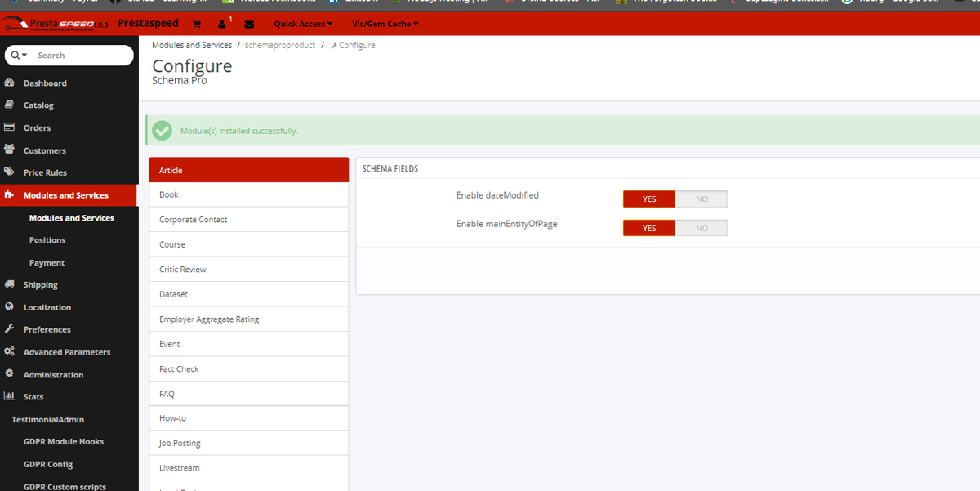Click the Modules puzzle piece icon
Image resolution: width=980 pixels, height=491 pixels.
point(9,194)
